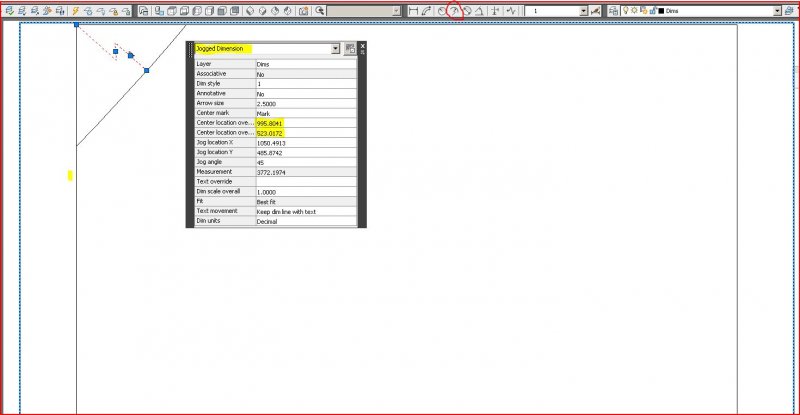The width and height of the screenshot is (800, 415).
Task: Click the empty Text override field
Action: pos(306,182)
